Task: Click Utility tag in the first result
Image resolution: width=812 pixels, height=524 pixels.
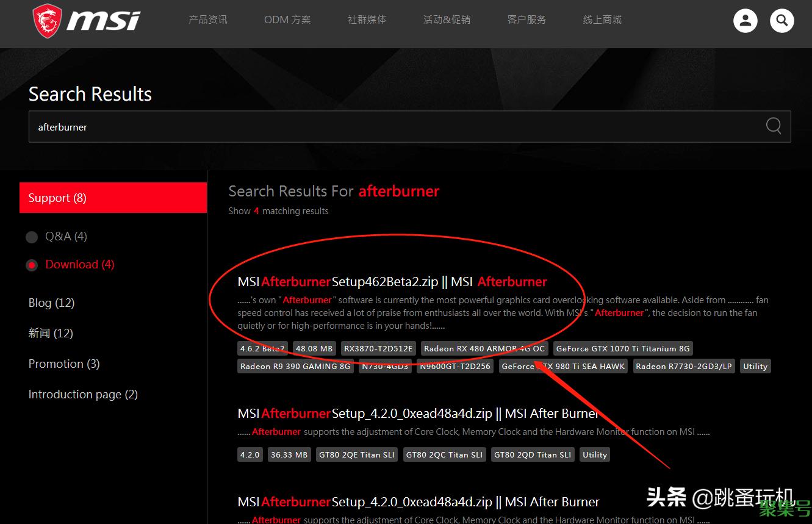Action: [755, 366]
